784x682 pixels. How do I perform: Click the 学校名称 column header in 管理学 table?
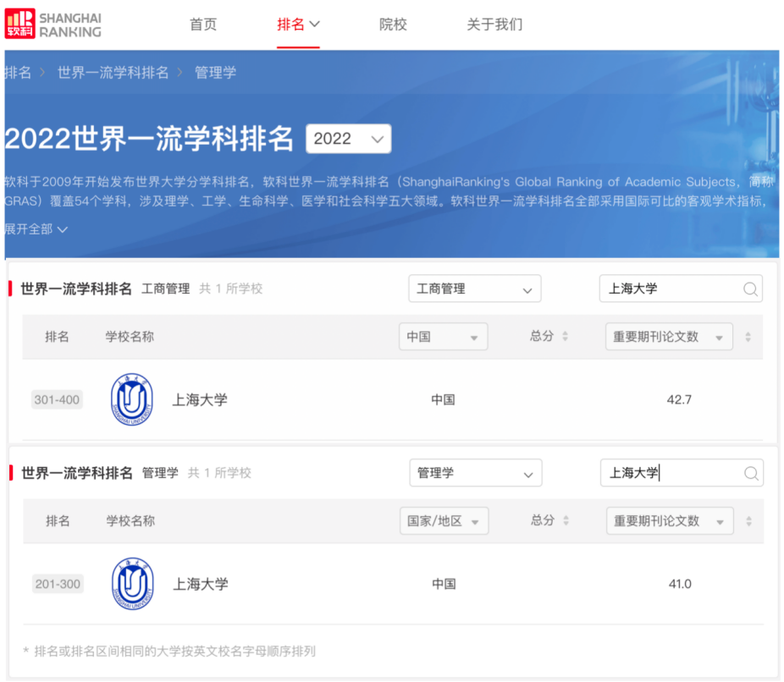click(130, 521)
